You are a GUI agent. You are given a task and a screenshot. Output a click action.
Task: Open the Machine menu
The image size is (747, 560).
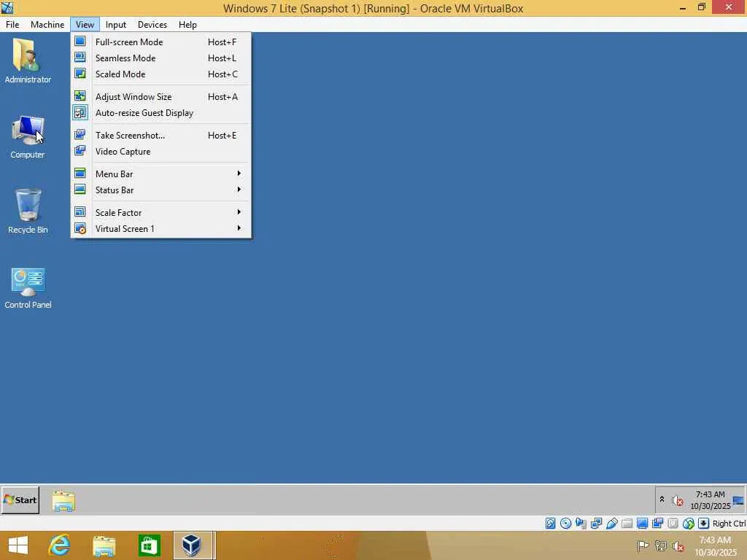[47, 25]
